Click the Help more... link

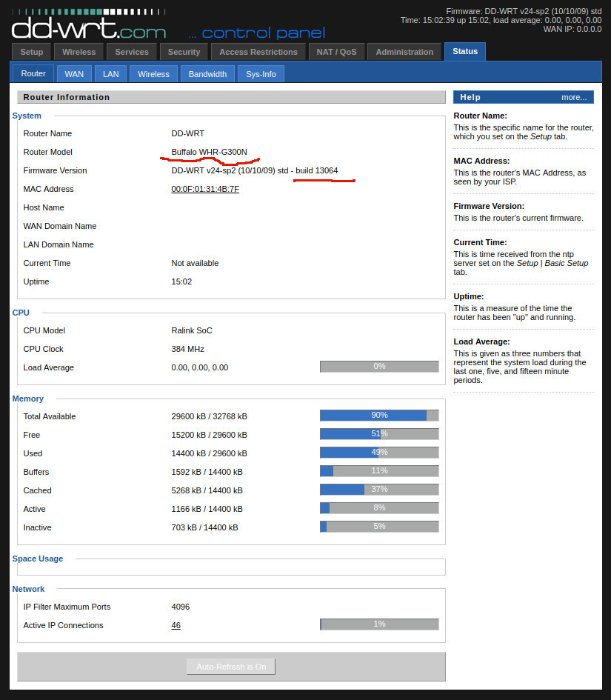pyautogui.click(x=574, y=97)
